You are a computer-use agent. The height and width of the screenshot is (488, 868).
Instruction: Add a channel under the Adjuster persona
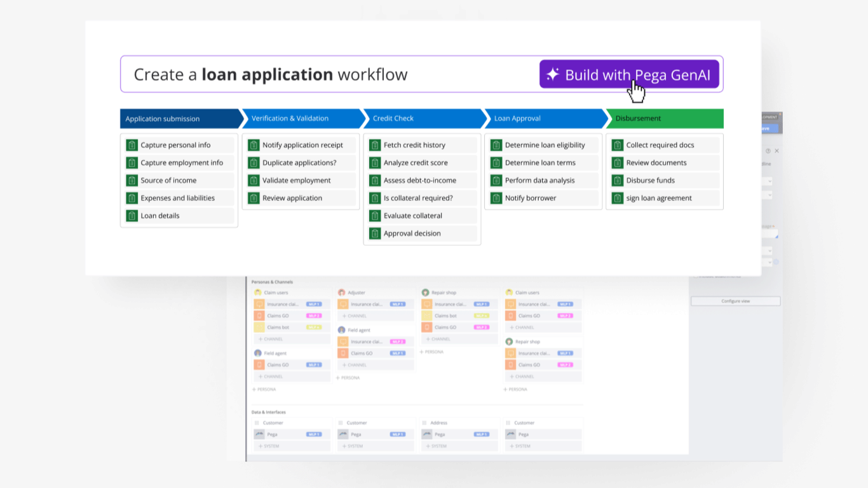[355, 316]
